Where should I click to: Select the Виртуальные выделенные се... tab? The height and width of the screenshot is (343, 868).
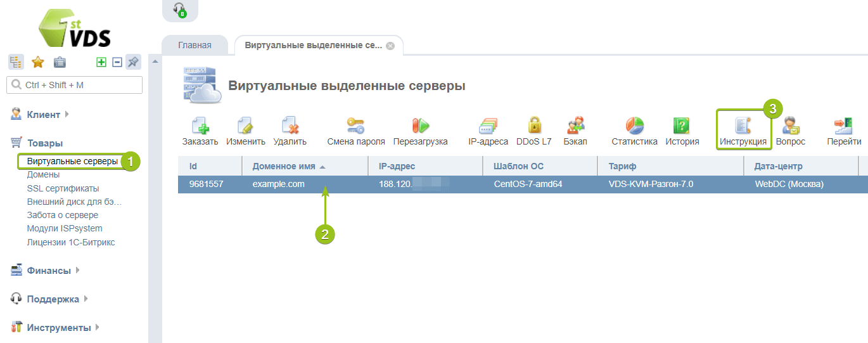[314, 46]
